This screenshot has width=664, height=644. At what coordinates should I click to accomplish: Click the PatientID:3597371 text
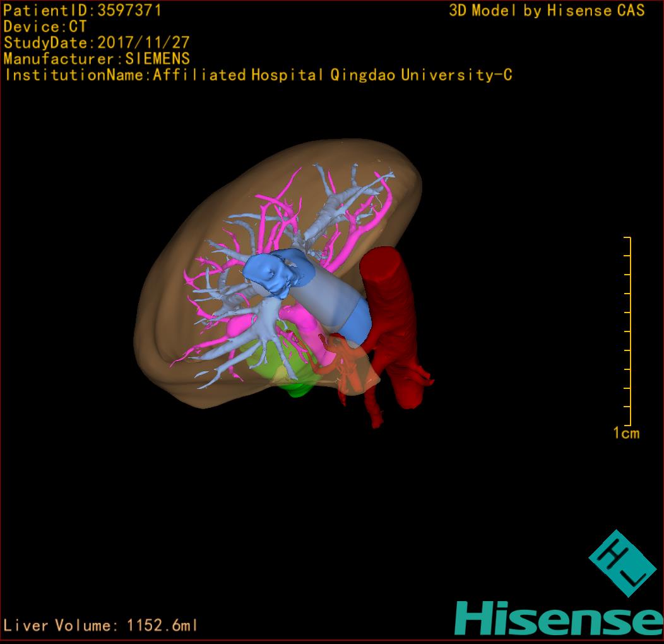pyautogui.click(x=82, y=11)
